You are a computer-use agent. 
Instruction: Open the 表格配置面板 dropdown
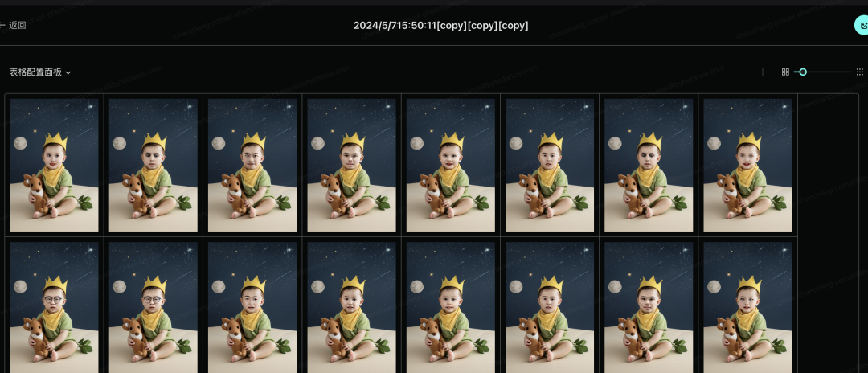pos(40,72)
